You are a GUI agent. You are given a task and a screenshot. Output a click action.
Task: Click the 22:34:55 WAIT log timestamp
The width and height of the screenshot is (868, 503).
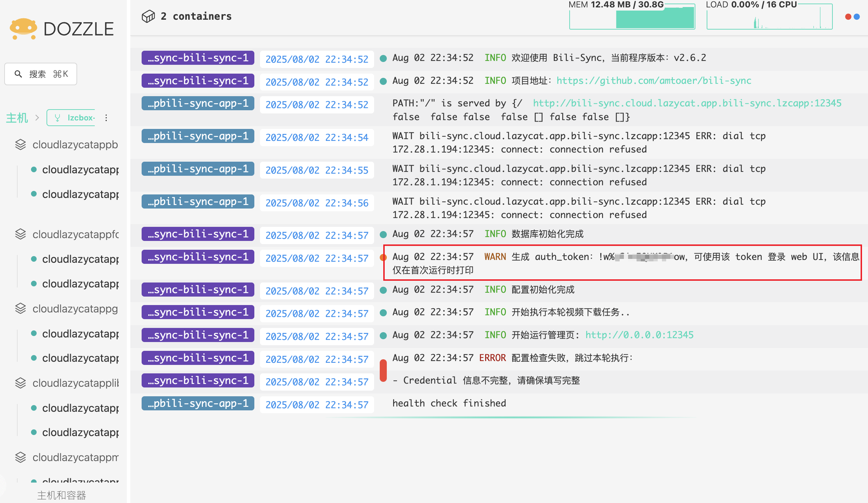(317, 170)
